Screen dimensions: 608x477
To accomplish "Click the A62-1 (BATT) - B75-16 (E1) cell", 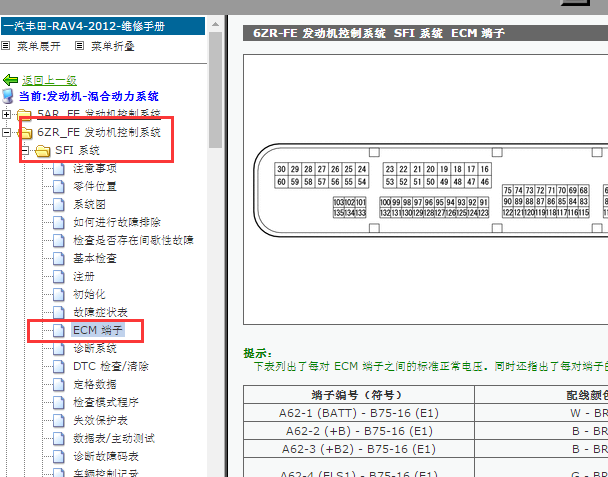I will click(x=359, y=413).
